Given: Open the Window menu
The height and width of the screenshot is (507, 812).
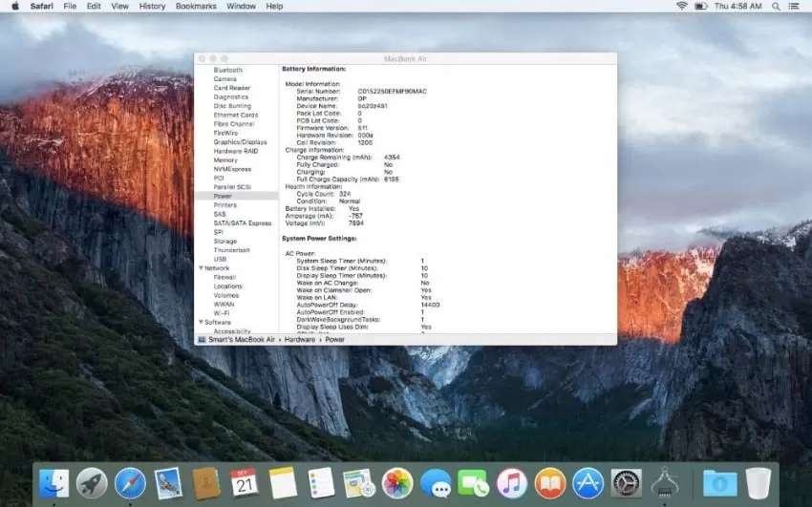Looking at the screenshot, I should (242, 7).
